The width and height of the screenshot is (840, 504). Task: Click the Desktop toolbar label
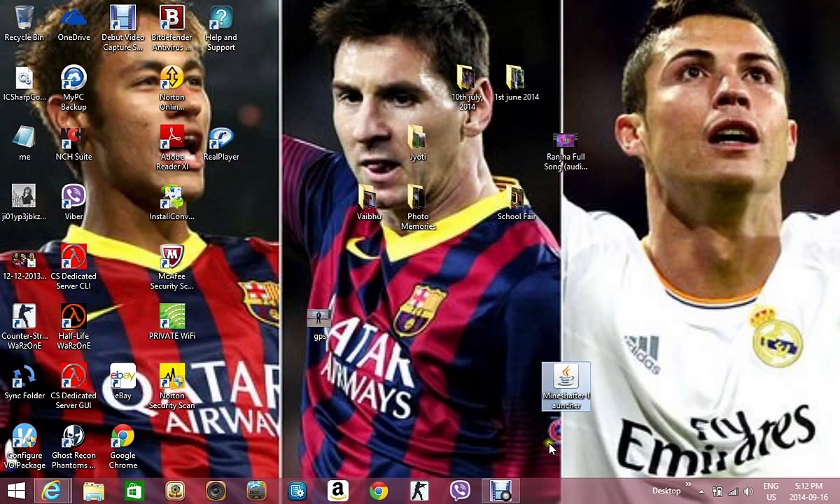pos(666,491)
